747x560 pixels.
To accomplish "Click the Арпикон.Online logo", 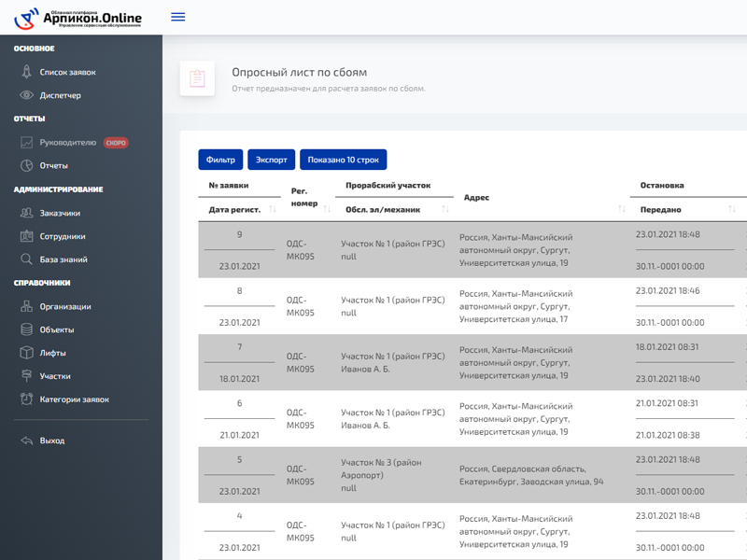I will 78,18.
